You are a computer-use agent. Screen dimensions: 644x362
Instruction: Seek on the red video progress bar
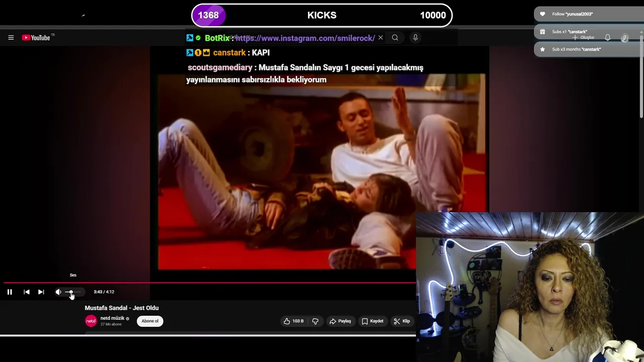coord(210,283)
